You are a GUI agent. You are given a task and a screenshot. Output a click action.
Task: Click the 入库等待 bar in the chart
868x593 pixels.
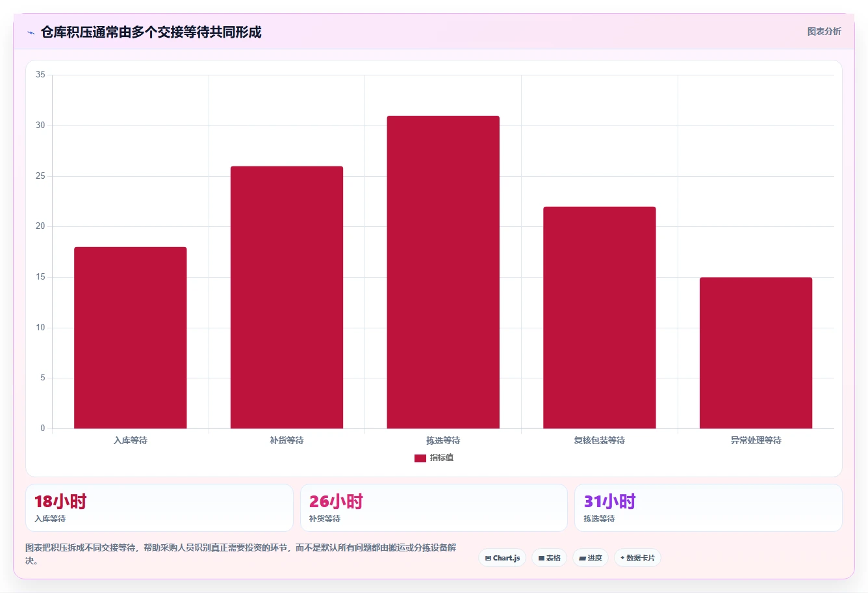tap(131, 337)
